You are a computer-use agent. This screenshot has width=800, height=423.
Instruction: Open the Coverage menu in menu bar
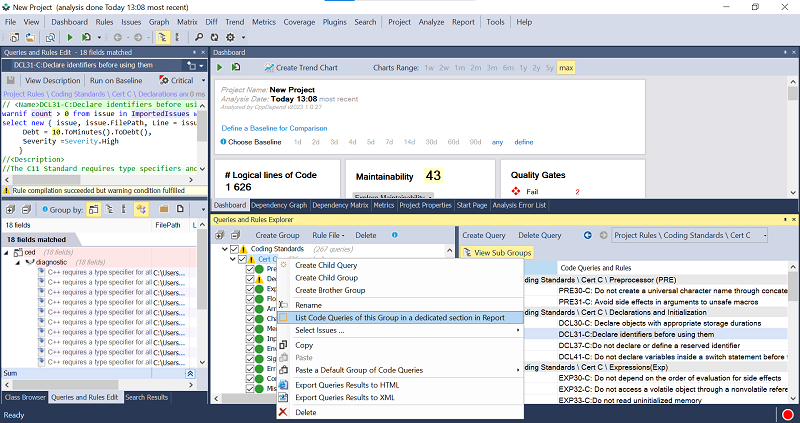(x=299, y=22)
